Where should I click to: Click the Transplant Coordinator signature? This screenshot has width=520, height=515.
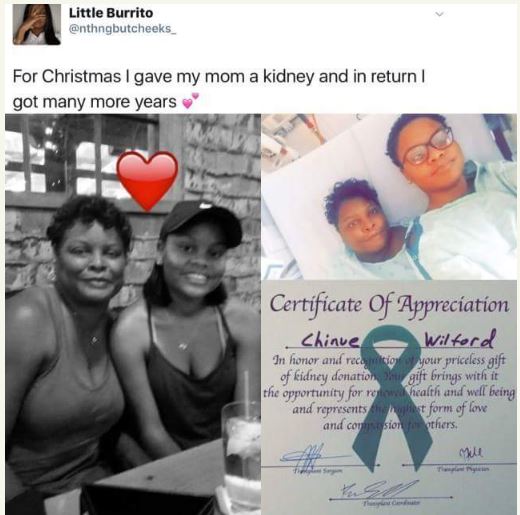pyautogui.click(x=380, y=490)
